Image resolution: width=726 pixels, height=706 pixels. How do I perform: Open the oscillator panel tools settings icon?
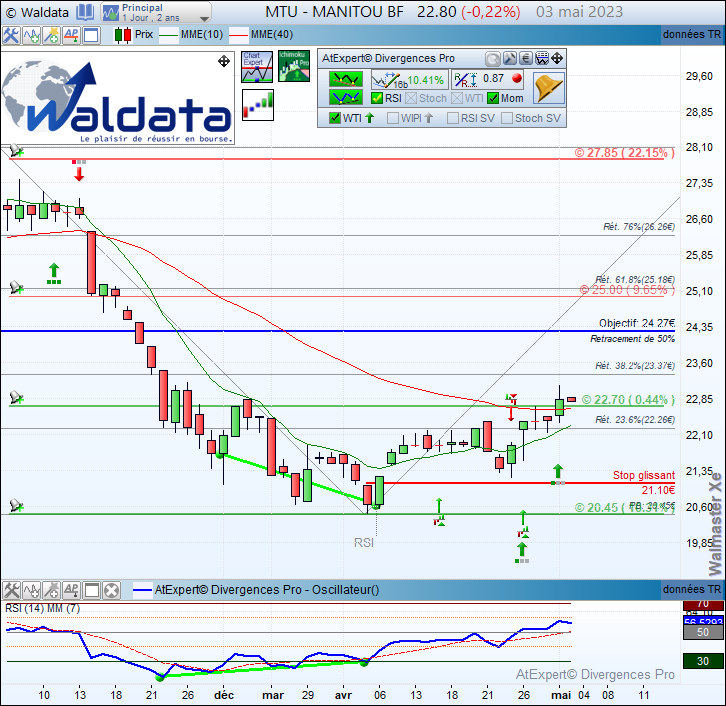(11, 591)
